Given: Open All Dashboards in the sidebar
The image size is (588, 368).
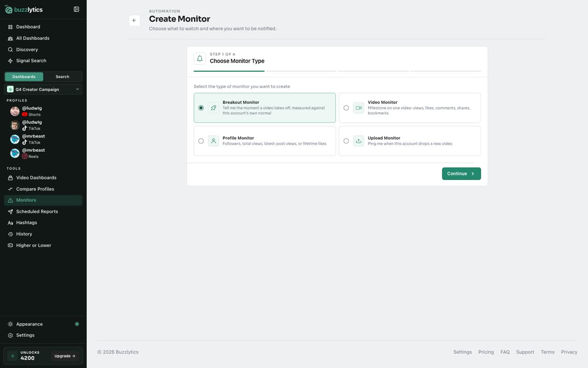Looking at the screenshot, I should click(x=43, y=38).
